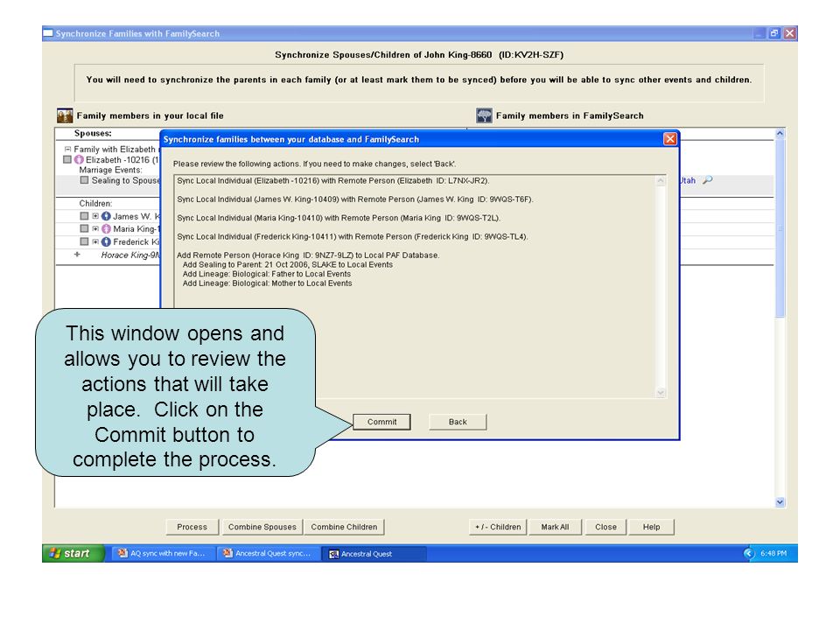
Task: Click the Back button in the dialog
Action: tap(458, 422)
